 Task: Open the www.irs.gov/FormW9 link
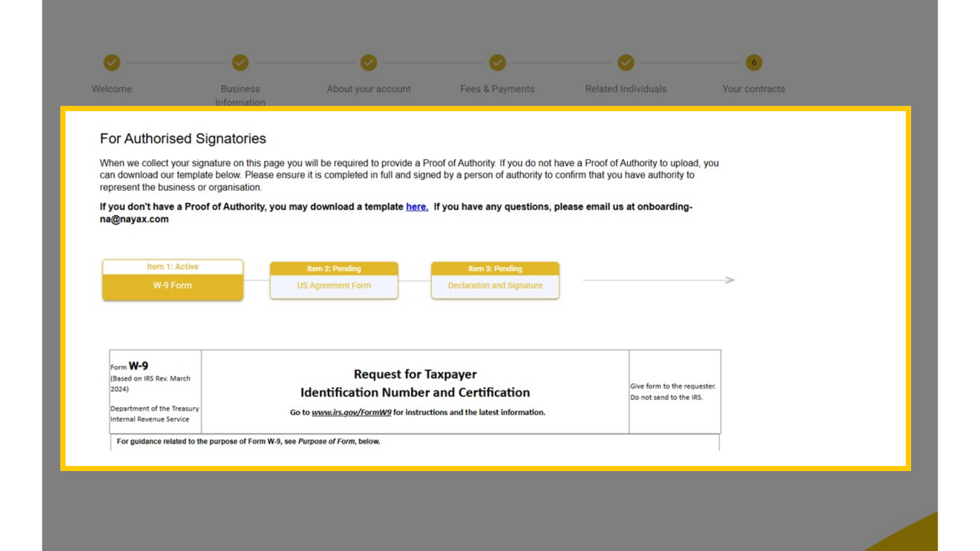click(351, 413)
